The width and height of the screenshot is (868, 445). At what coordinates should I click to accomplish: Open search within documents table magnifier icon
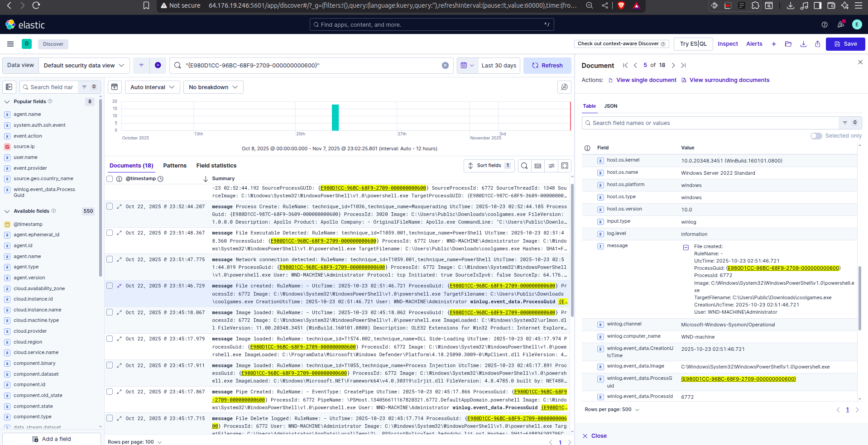pos(524,166)
